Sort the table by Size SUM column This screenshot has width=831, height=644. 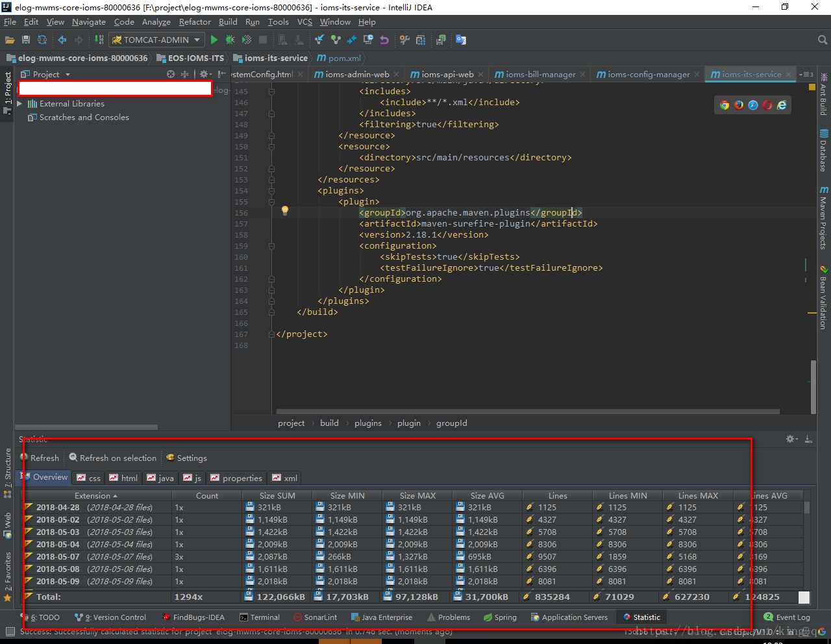[x=277, y=495]
